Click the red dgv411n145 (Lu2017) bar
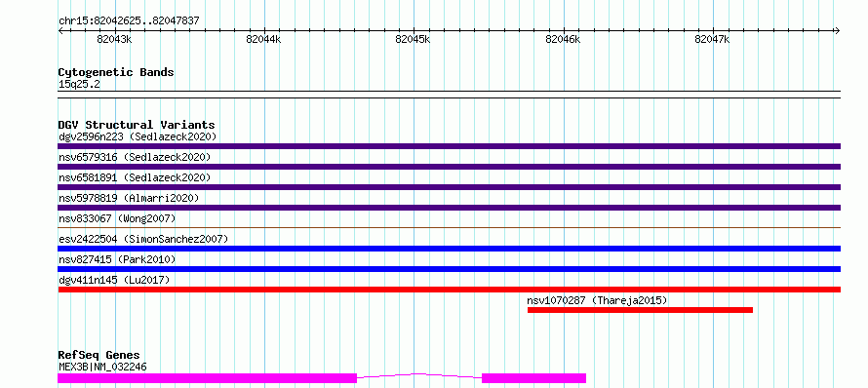 click(449, 290)
